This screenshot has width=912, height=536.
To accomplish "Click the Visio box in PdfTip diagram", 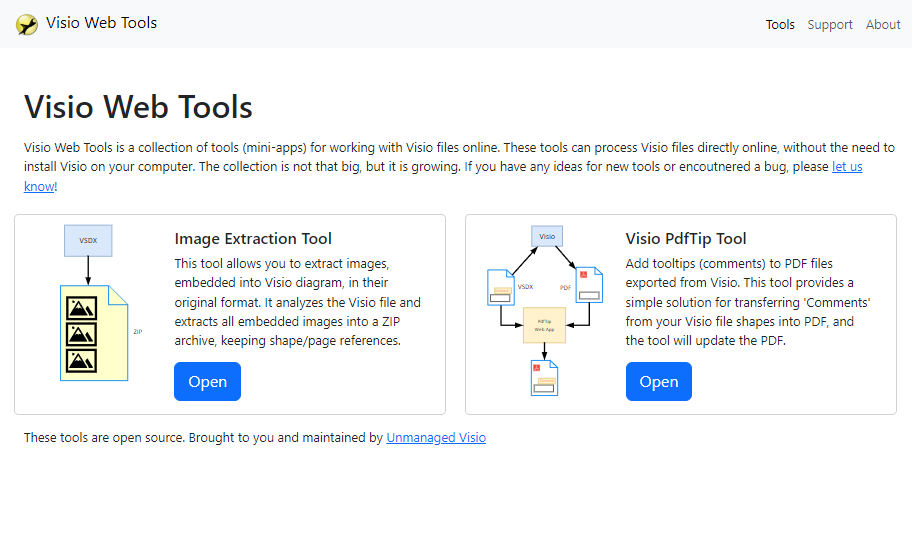I will point(547,236).
